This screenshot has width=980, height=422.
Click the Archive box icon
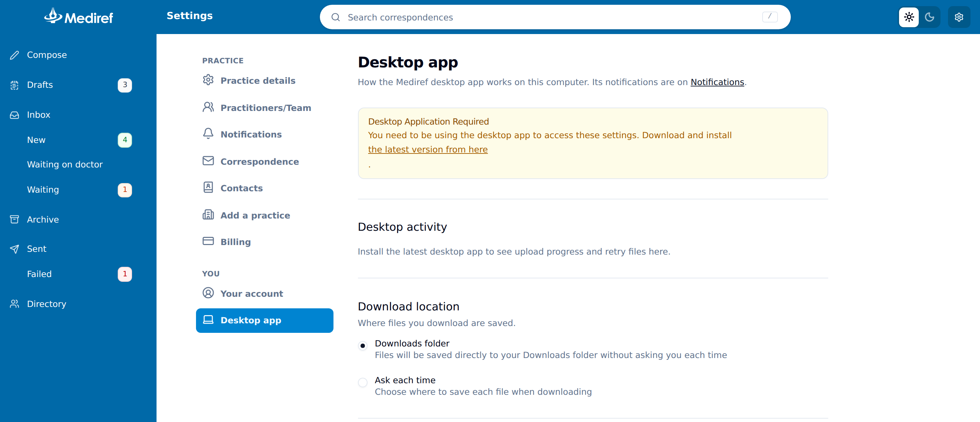coord(14,220)
